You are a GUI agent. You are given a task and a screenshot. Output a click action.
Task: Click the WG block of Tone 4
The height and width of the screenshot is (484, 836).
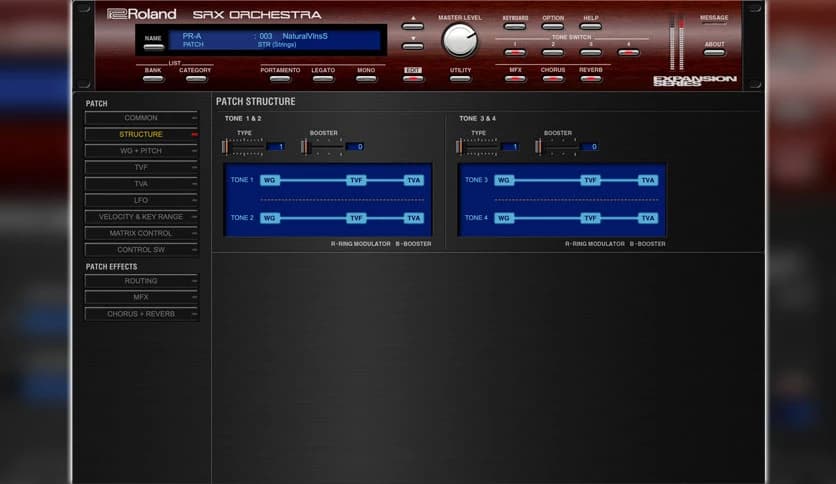(x=504, y=218)
